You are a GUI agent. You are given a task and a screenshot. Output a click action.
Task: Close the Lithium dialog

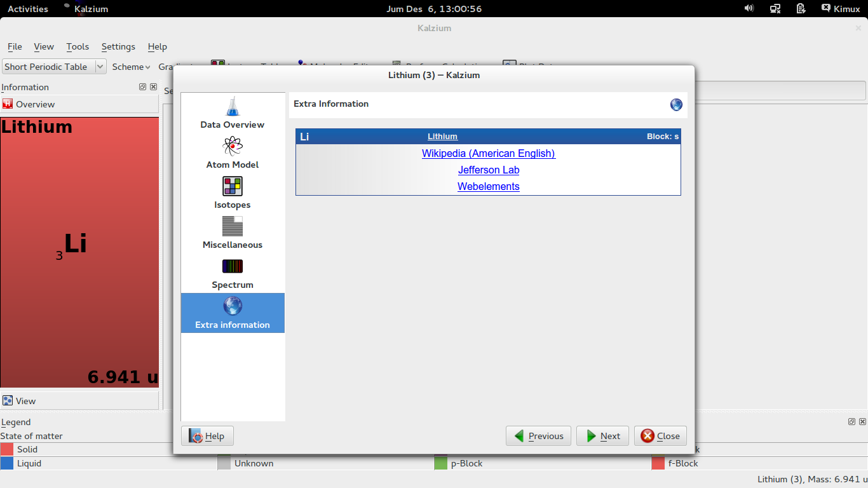(660, 436)
